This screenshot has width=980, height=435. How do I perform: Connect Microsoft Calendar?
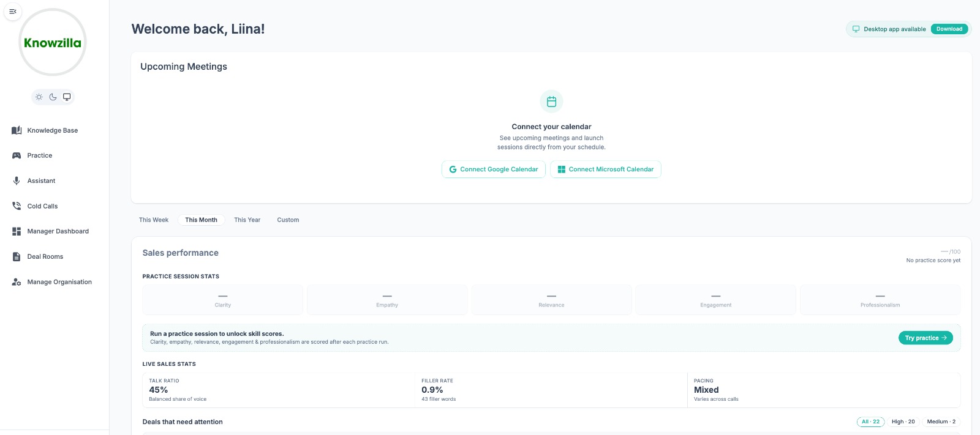pyautogui.click(x=606, y=169)
